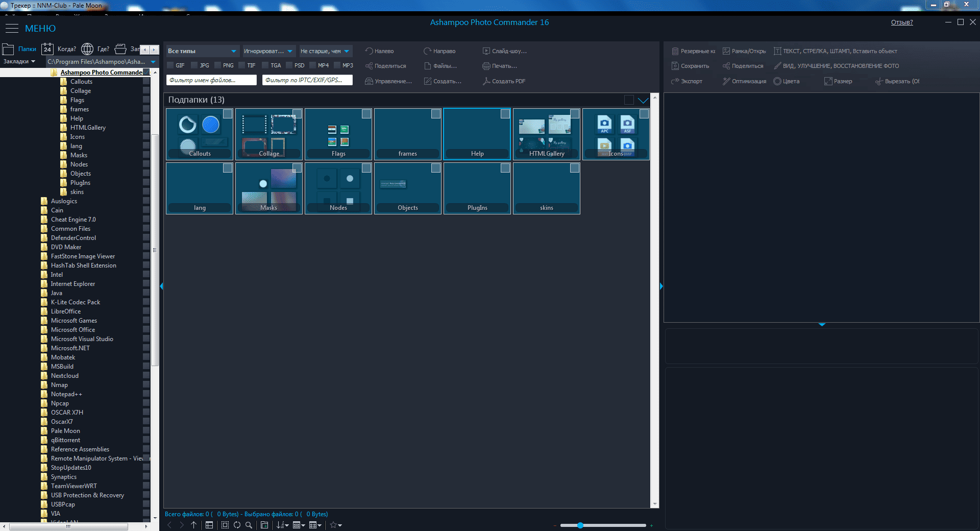
Task: Click Создать PDF
Action: tap(504, 81)
